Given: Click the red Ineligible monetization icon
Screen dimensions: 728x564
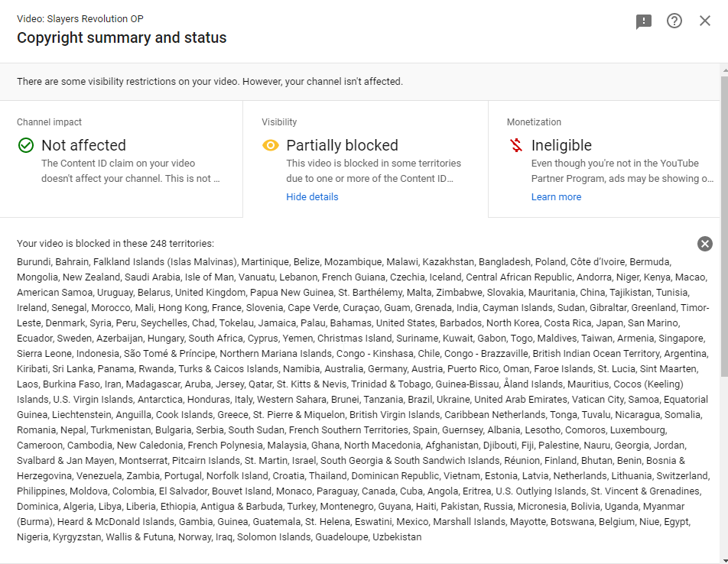Looking at the screenshot, I should pos(516,145).
